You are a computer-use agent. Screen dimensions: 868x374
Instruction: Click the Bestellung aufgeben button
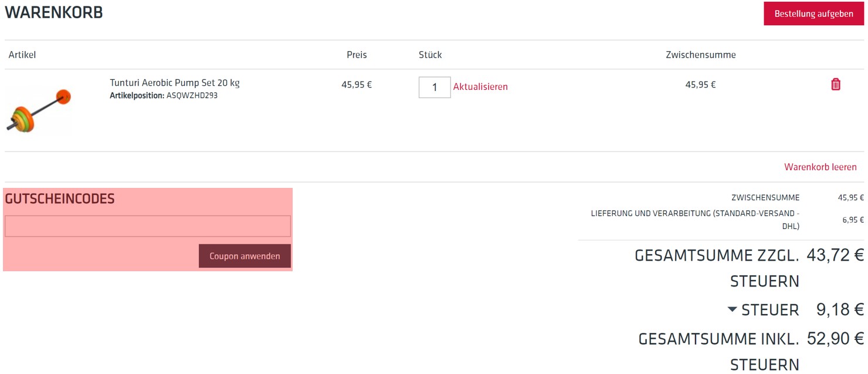click(x=813, y=14)
